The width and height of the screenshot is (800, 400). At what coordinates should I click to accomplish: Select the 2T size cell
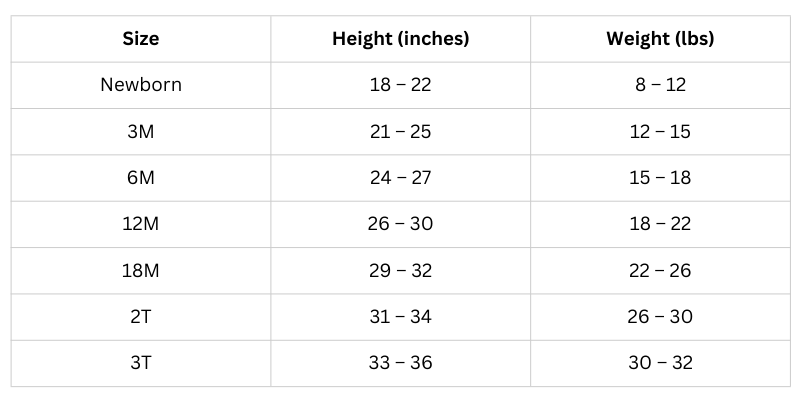click(x=141, y=316)
